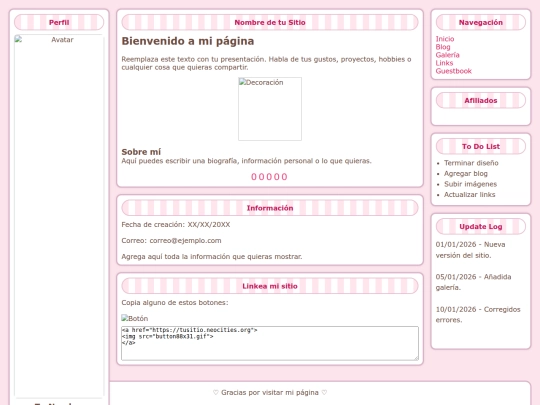540x405 pixels.
Task: Click the Actualizar links list item
Action: click(x=469, y=195)
